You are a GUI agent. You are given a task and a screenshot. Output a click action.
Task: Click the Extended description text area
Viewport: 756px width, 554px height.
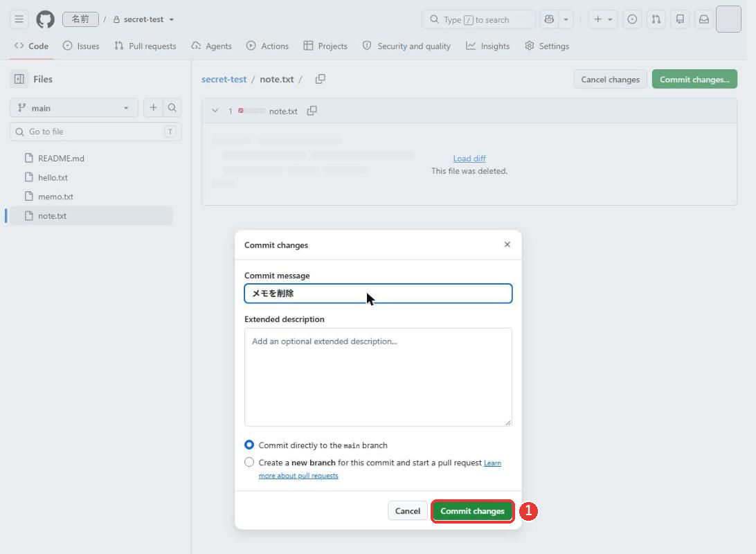click(378, 377)
